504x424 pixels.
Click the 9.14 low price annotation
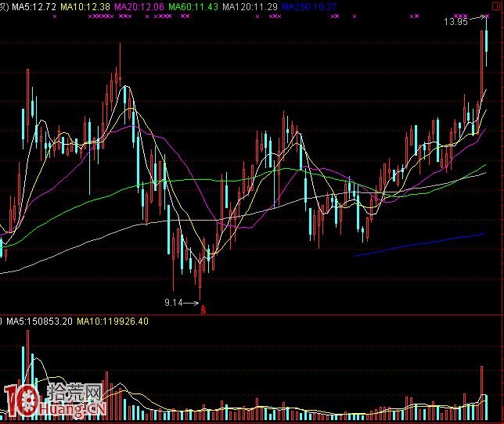[174, 303]
